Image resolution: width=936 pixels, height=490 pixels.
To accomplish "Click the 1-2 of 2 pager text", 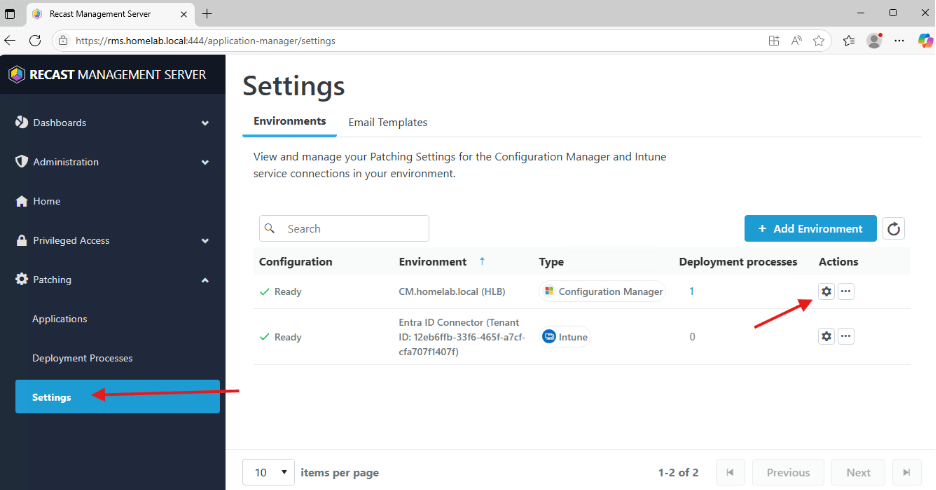I will pos(678,473).
